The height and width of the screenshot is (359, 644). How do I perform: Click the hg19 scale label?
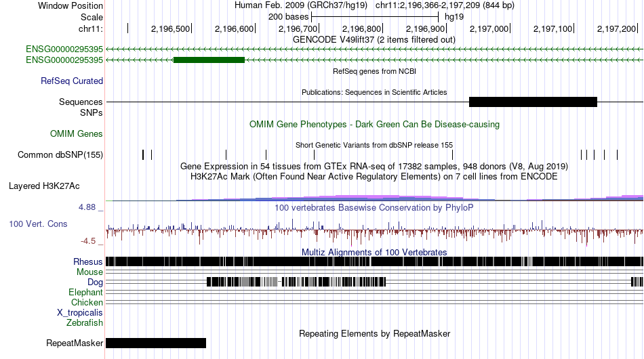tap(454, 17)
